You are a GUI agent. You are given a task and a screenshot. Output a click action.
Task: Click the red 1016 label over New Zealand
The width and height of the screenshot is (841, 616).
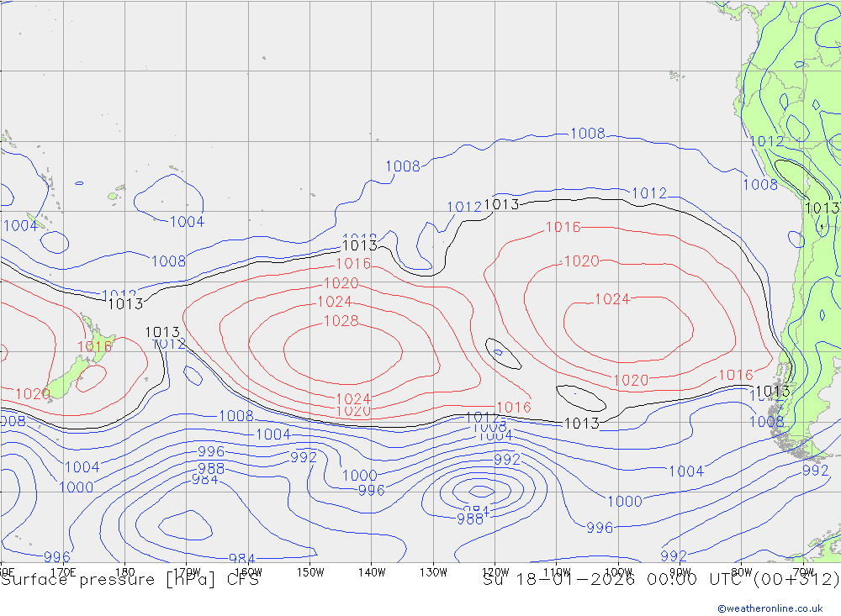click(x=94, y=346)
